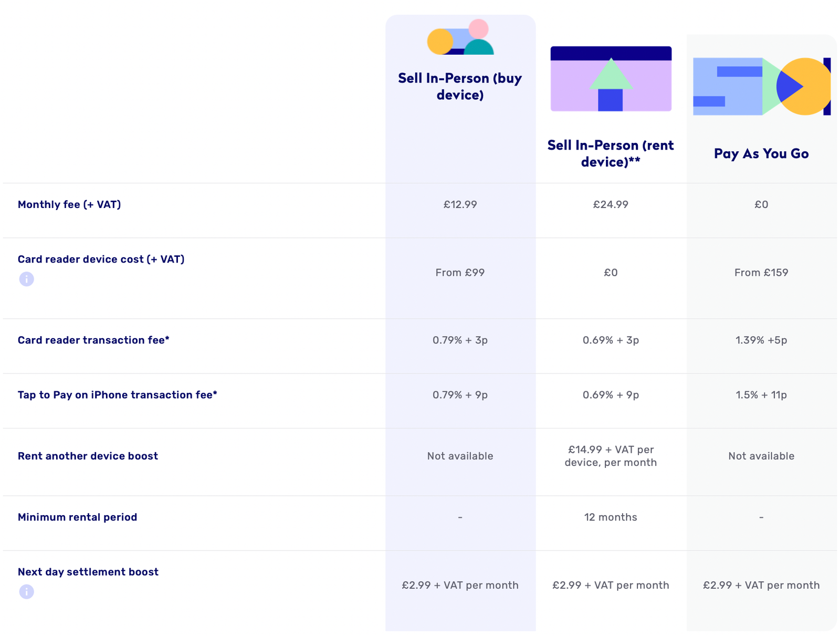This screenshot has height=636, width=840.
Task: Click the £14.99 + VAT per device cell
Action: click(x=611, y=456)
